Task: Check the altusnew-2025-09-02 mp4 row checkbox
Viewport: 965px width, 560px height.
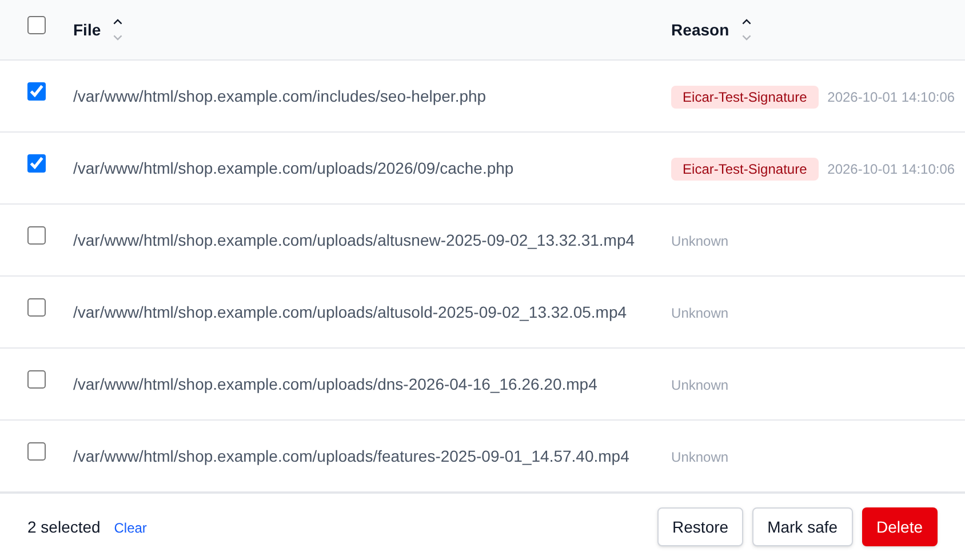Action: (37, 235)
